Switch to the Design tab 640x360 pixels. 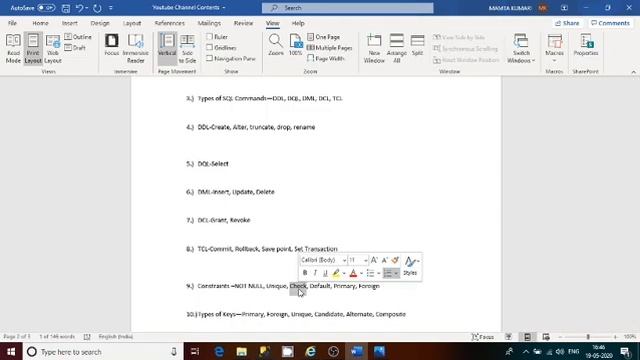100,23
